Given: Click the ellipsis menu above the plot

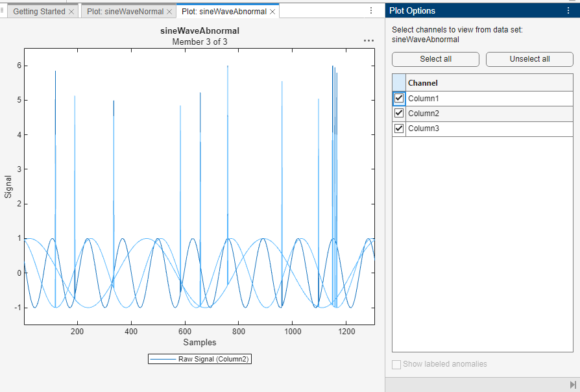Looking at the screenshot, I should tap(369, 40).
